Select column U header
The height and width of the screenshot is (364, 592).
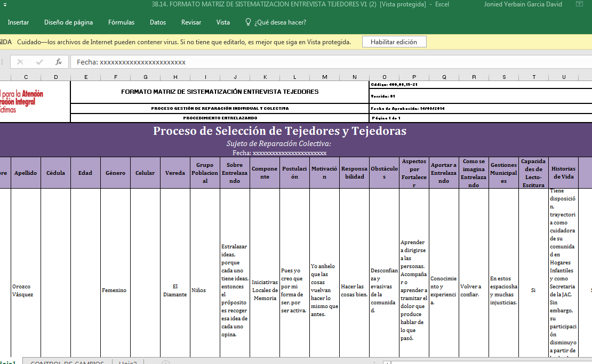click(x=564, y=77)
